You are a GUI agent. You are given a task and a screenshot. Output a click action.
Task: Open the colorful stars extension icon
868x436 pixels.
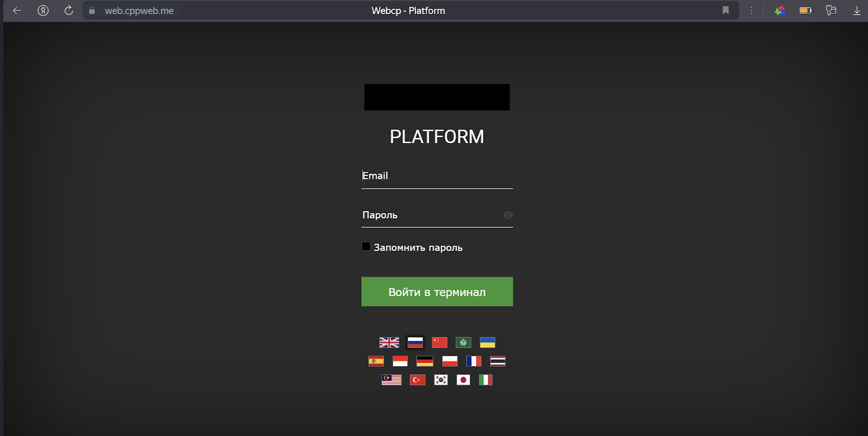(780, 10)
